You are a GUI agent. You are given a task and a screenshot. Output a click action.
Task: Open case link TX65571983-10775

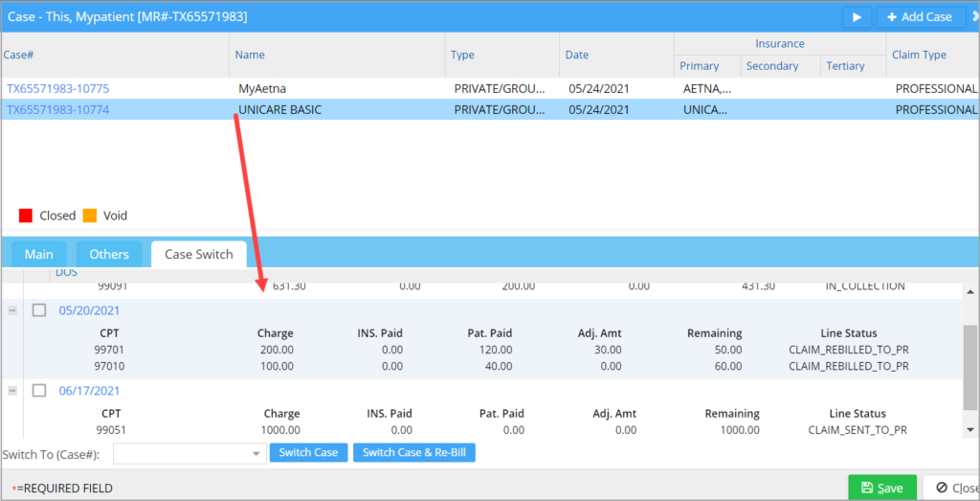pyautogui.click(x=58, y=88)
